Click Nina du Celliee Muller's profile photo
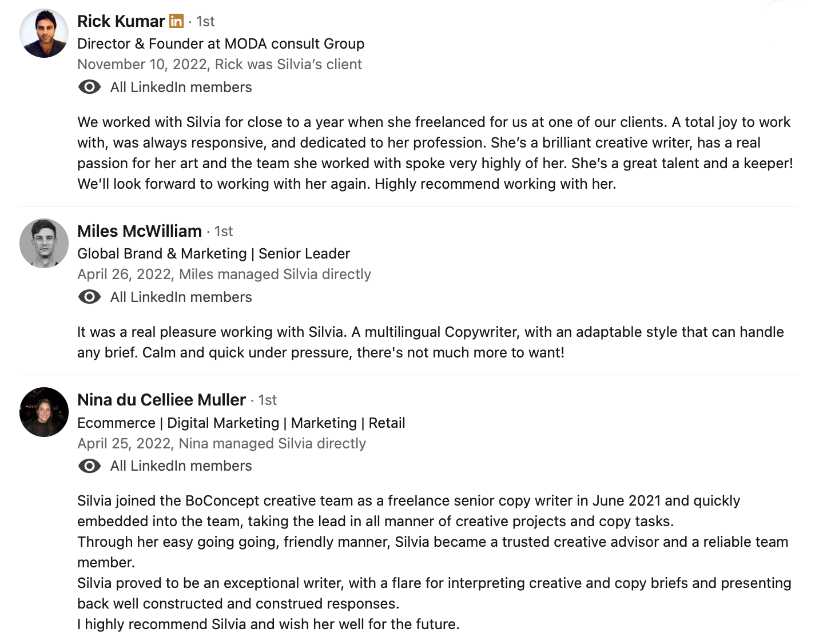The height and width of the screenshot is (644, 819). tap(44, 412)
